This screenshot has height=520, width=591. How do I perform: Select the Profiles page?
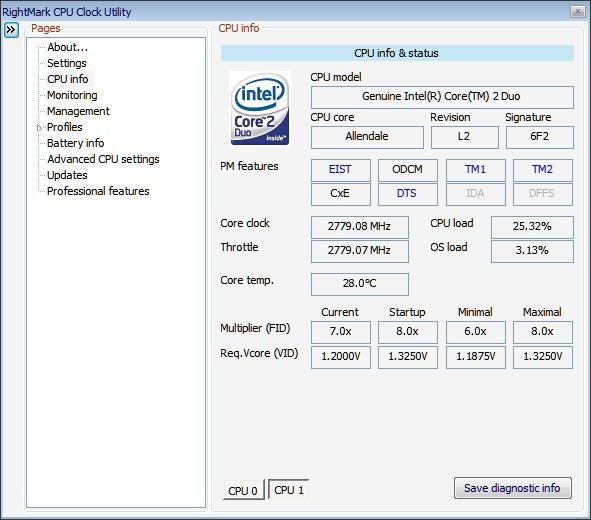pyautogui.click(x=65, y=127)
